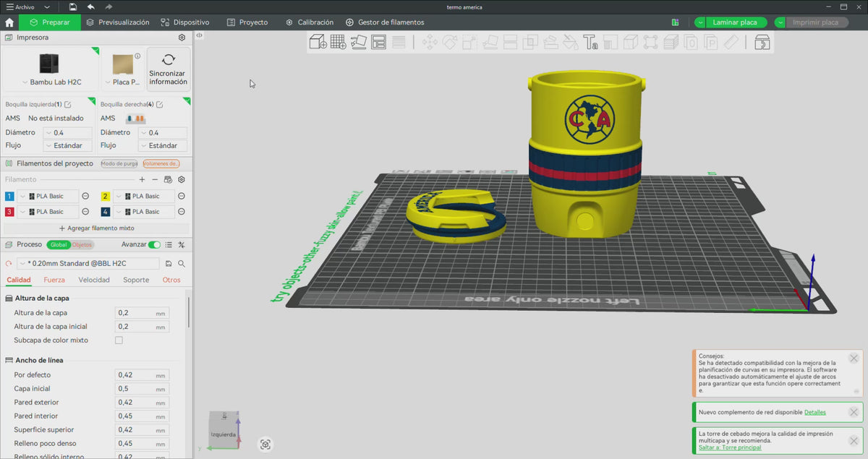Open 0.20mm Standard @BBL H2C preset dropdown

pyautogui.click(x=88, y=264)
